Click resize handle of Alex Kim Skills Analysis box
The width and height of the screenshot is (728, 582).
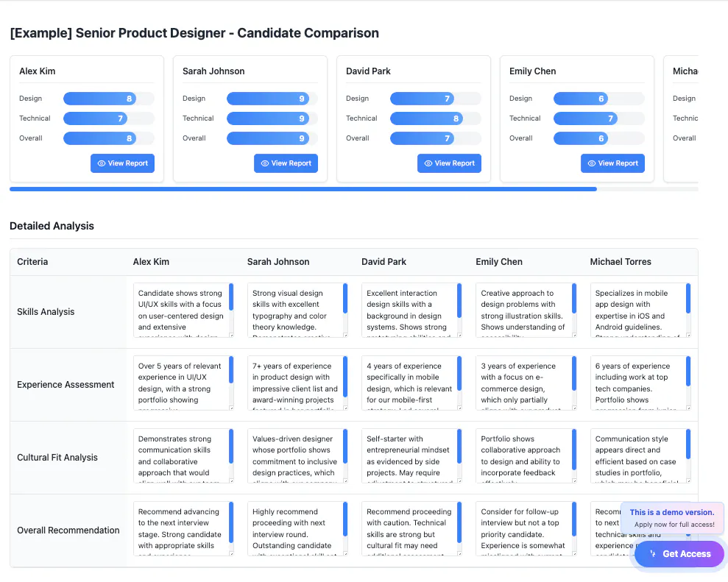(231, 335)
